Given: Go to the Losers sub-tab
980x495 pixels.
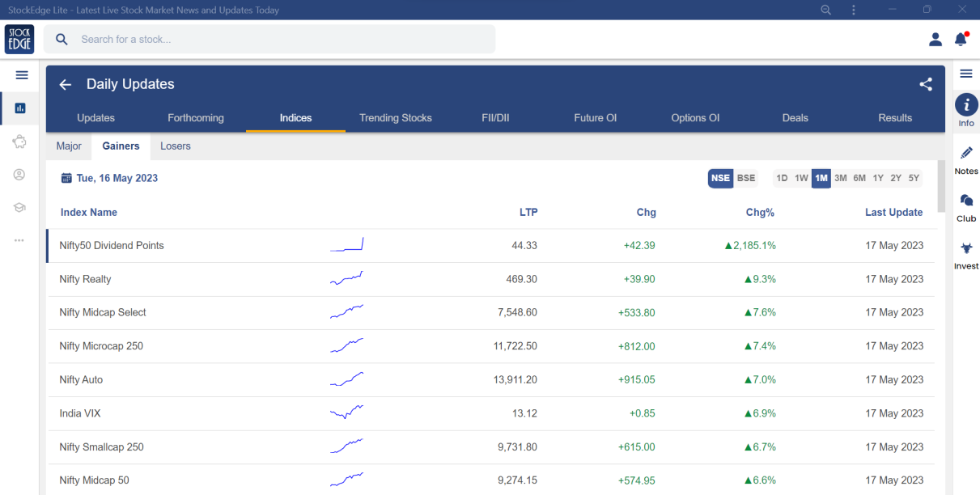Looking at the screenshot, I should point(176,146).
